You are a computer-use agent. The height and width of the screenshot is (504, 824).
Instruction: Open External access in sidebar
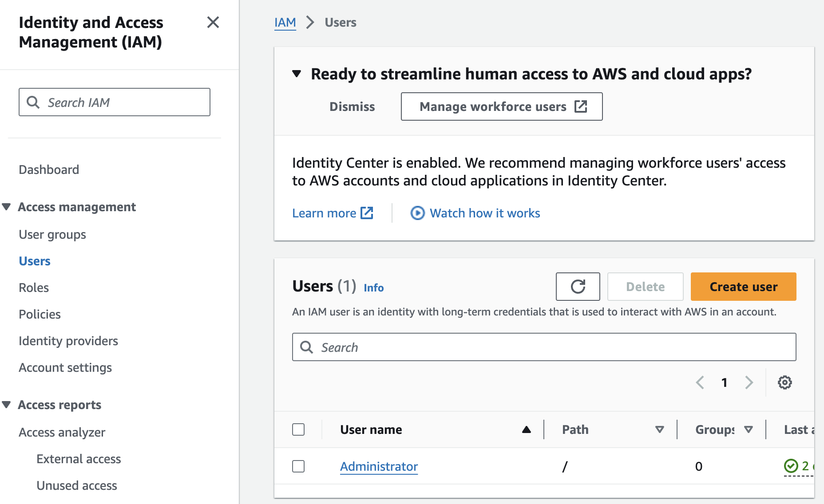pos(79,459)
